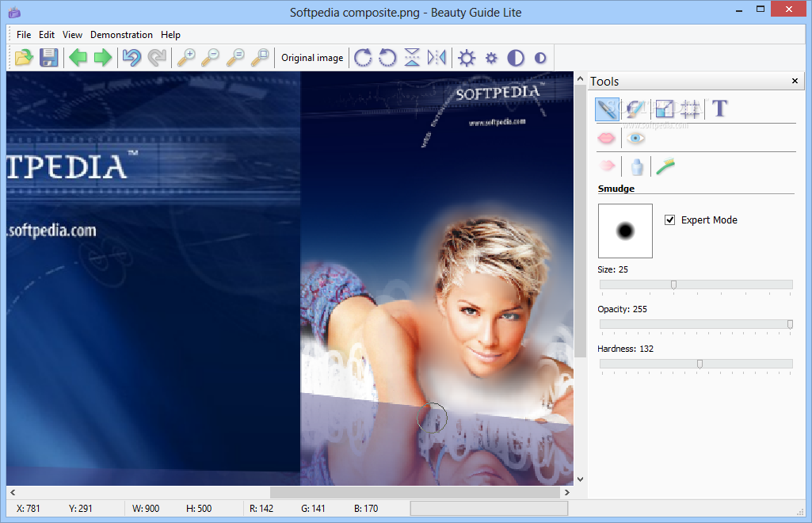Image resolution: width=812 pixels, height=523 pixels.
Task: Redo the last undone edit
Action: click(x=157, y=58)
